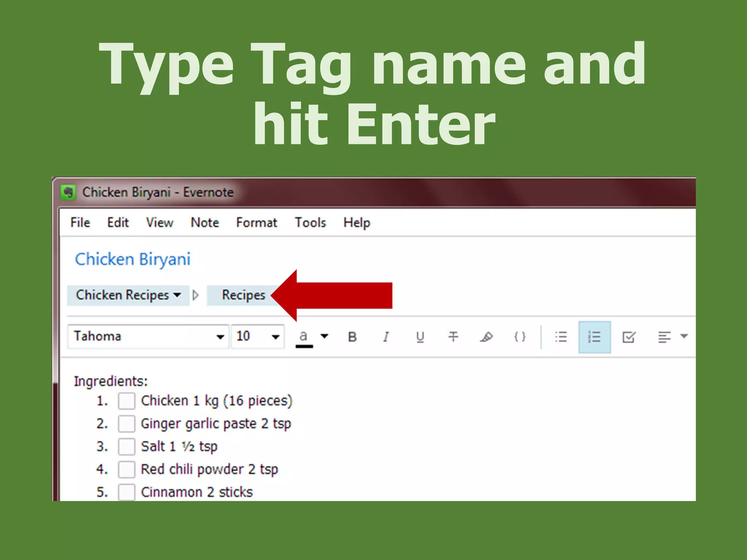Click the Recipes tag field
Screen dimensions: 747x560
tap(243, 295)
